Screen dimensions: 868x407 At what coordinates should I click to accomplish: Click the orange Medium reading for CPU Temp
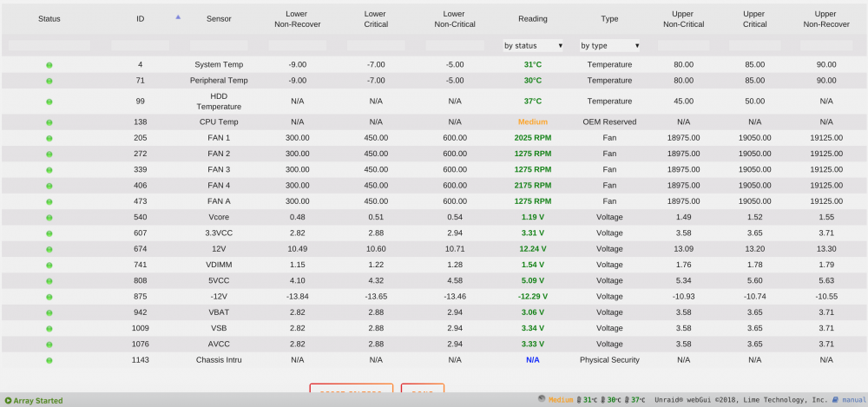(x=533, y=121)
